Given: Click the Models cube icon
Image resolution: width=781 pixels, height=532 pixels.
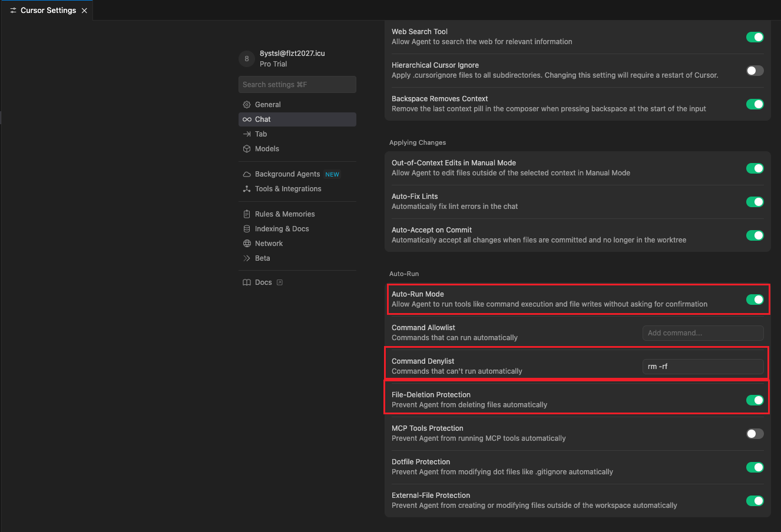Looking at the screenshot, I should [247, 149].
